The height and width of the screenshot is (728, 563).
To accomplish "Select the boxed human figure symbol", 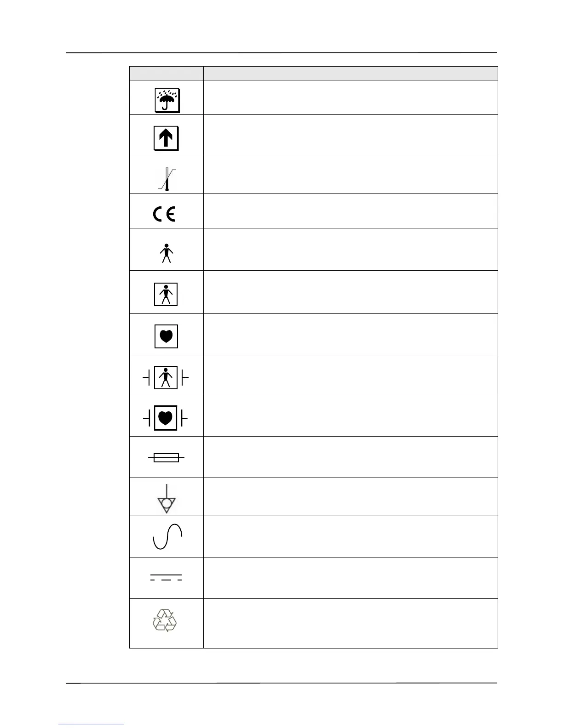I will pyautogui.click(x=166, y=294).
